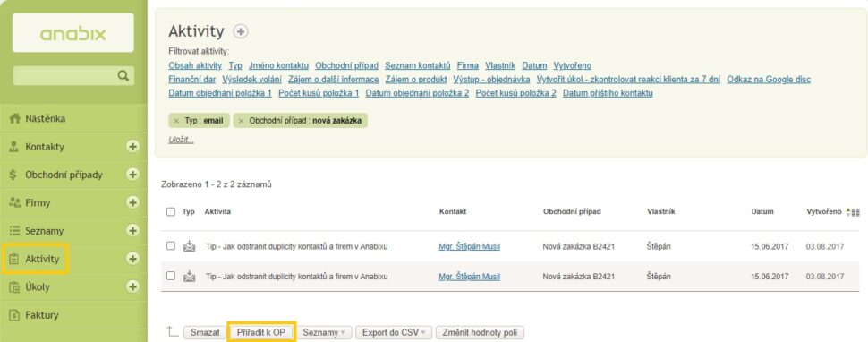
Task: Open Mgr. Štěpán Musil contact link, first row
Action: point(470,246)
